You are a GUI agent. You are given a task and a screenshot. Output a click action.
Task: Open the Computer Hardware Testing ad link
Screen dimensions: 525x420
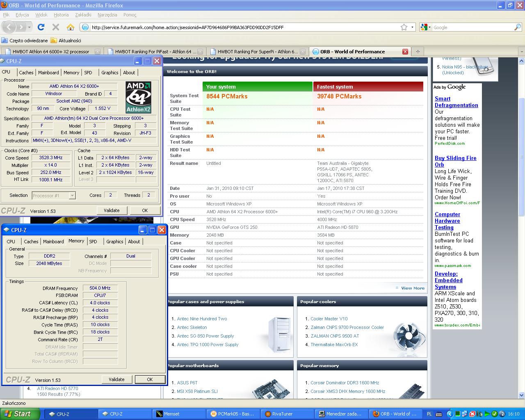[x=447, y=221]
